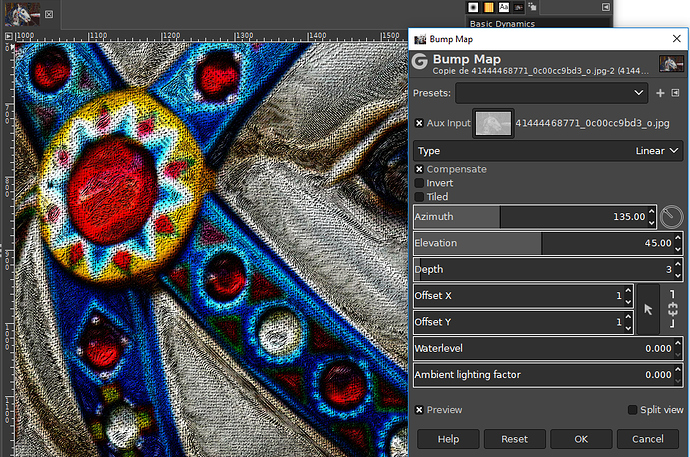Open the dock's tab configuration menu
The height and width of the screenshot is (457, 690).
pos(606,7)
